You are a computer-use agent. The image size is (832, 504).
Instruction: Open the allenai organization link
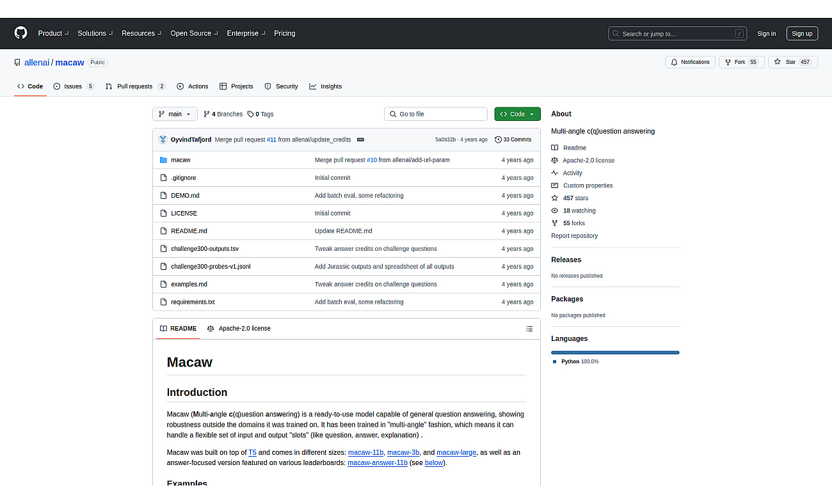click(x=36, y=62)
